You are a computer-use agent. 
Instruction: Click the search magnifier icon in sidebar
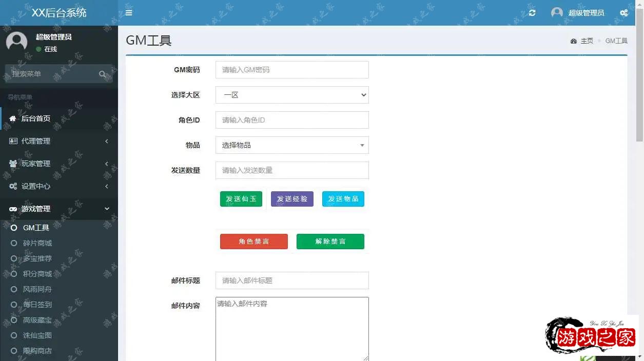[x=103, y=74]
